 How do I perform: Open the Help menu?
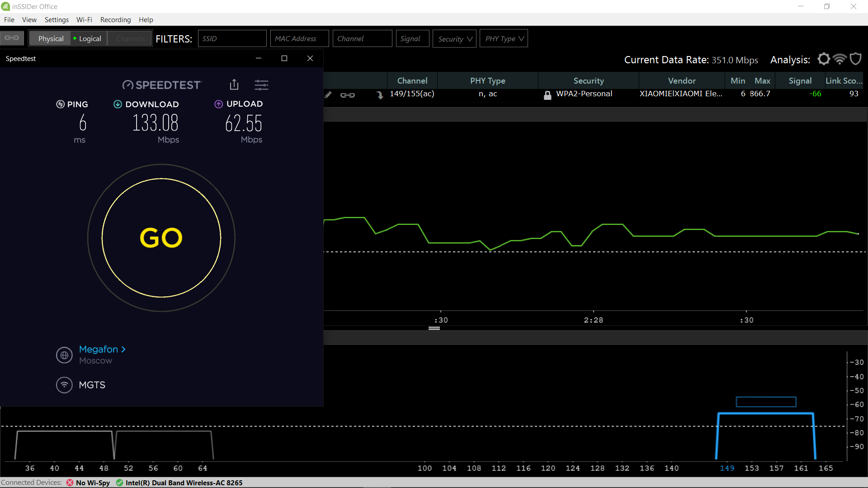pos(146,19)
